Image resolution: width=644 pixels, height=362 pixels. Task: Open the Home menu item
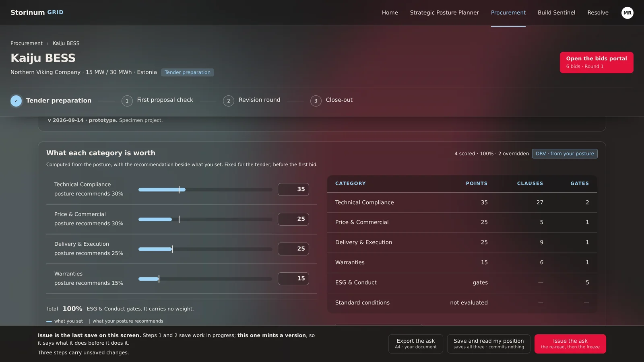click(x=390, y=12)
